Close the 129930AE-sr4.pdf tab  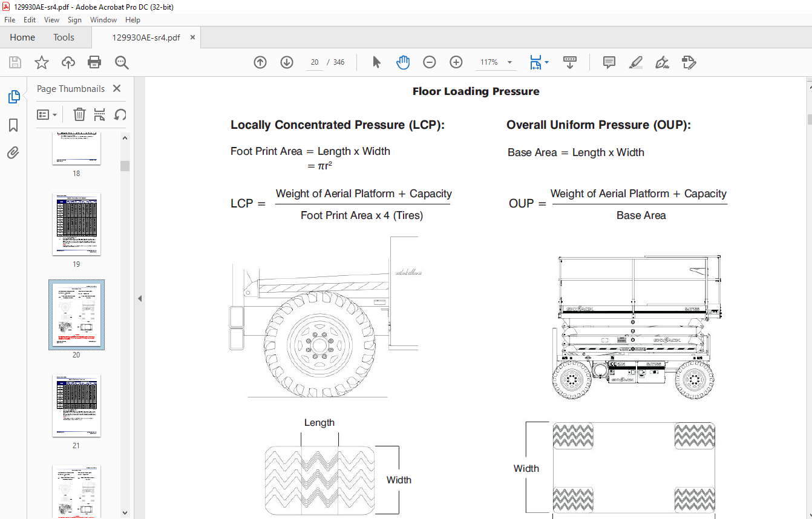click(192, 38)
